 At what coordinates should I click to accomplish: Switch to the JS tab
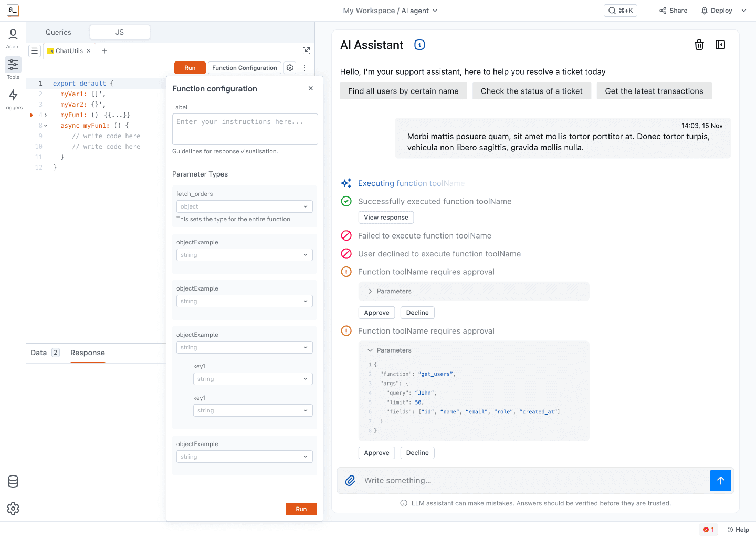click(120, 32)
